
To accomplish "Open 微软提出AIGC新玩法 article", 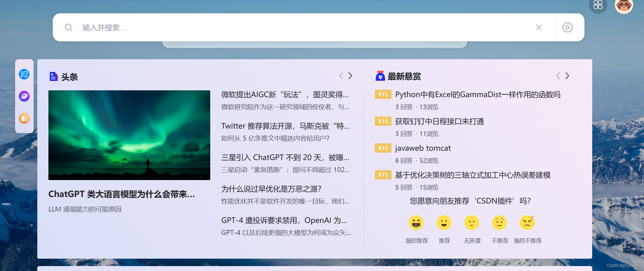I will (x=285, y=95).
